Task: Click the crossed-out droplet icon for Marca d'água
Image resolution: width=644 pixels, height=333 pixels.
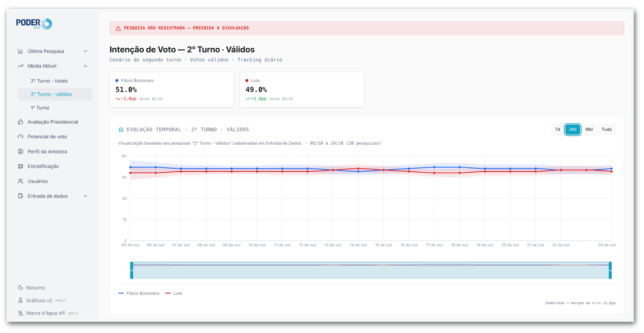Action: [x=21, y=313]
